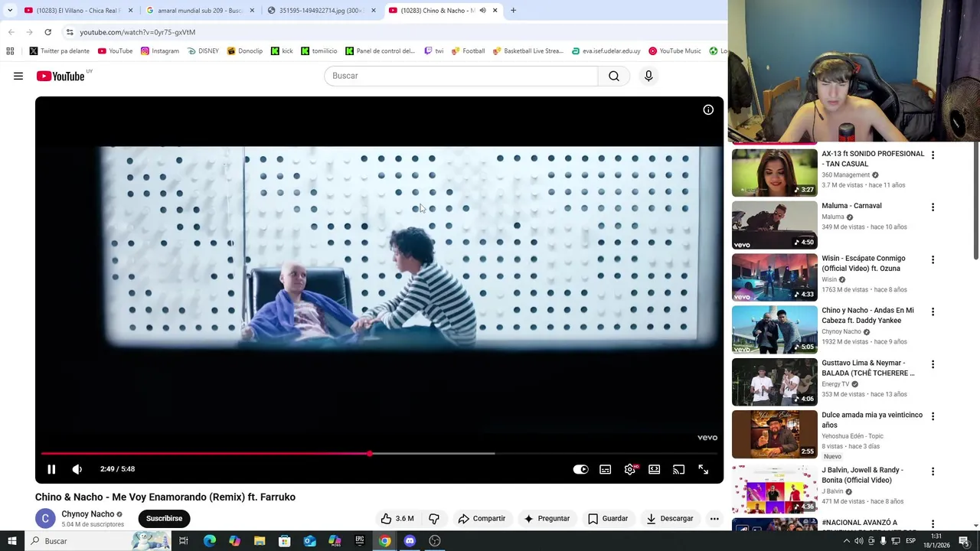Open more actions below the video
980x551 pixels.
coord(714,518)
